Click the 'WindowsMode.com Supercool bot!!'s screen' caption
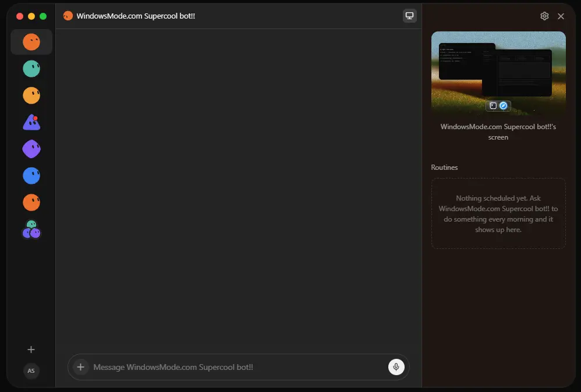 point(498,132)
